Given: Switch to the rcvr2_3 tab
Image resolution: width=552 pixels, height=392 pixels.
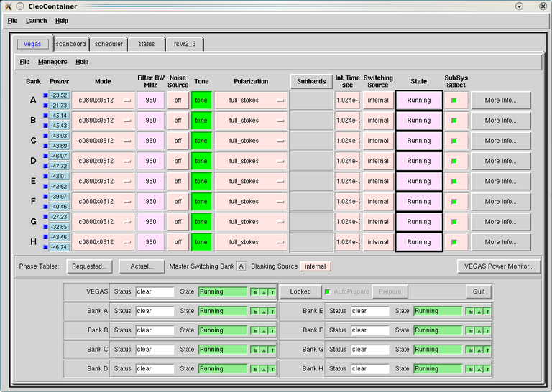Looking at the screenshot, I should click(x=185, y=44).
